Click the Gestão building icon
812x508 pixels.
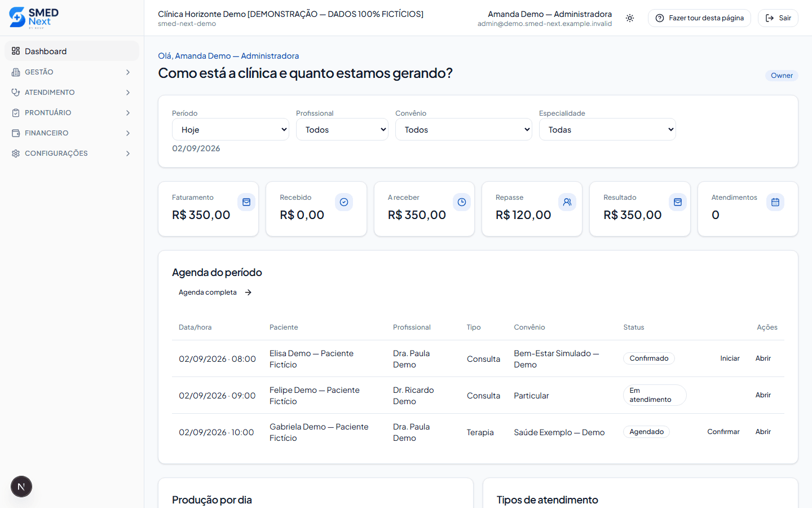[16, 72]
